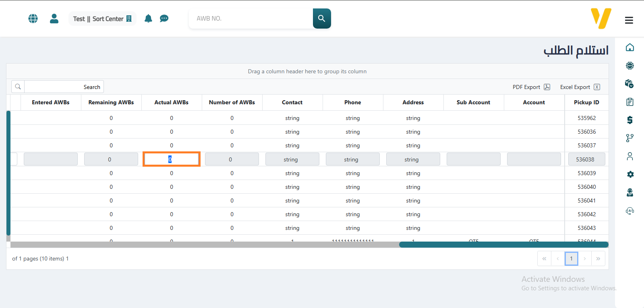
Task: Sort by the Pickup ID column header
Action: point(586,102)
